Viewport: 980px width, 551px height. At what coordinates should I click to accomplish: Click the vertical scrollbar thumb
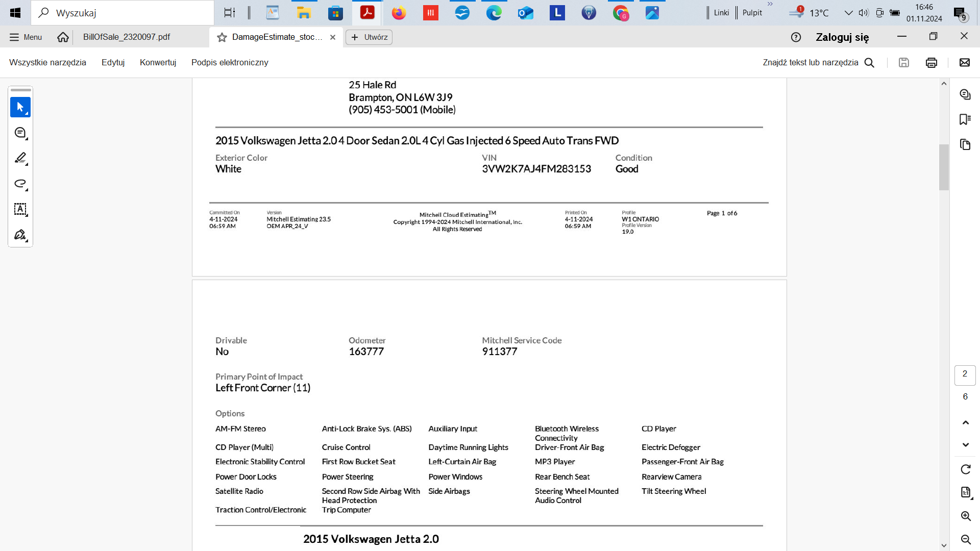[944, 167]
